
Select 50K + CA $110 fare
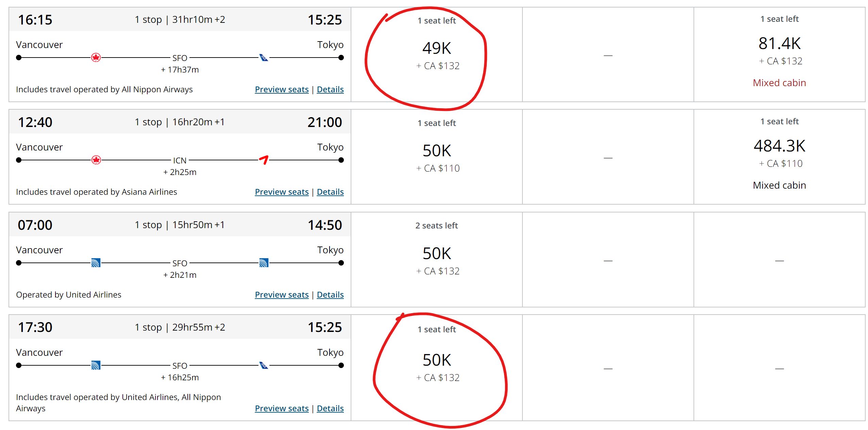pos(437,157)
